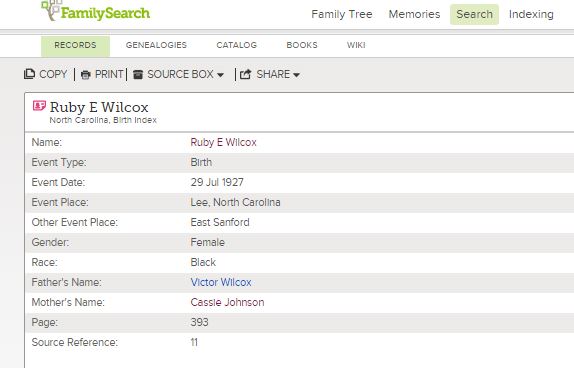Click the Event Type: field label
This screenshot has height=368, width=574.
59,163
